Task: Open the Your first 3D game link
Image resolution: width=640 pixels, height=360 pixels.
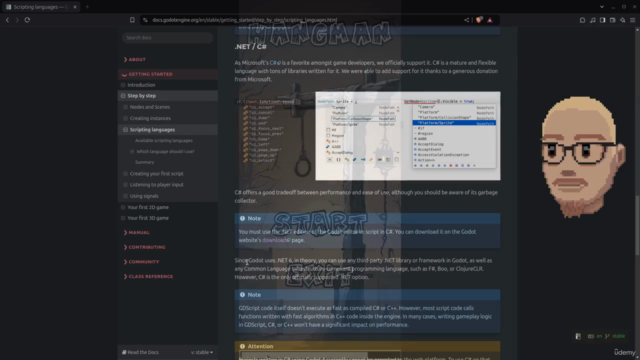Action: click(x=148, y=218)
